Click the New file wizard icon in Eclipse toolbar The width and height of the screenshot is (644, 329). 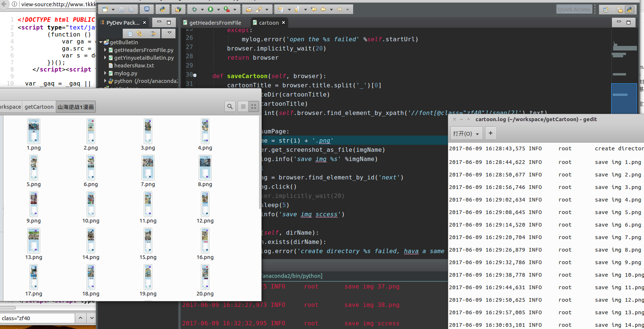[x=105, y=9]
